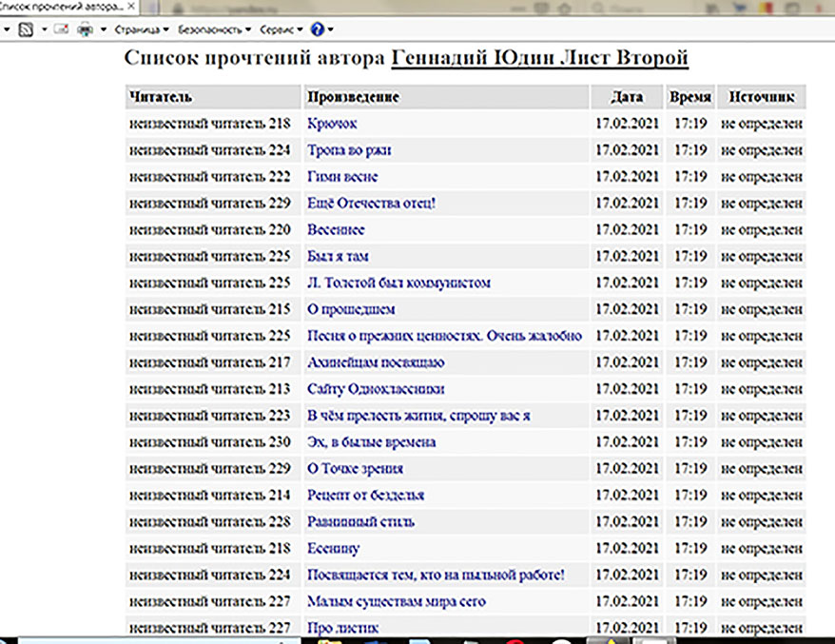Image resolution: width=835 pixels, height=644 pixels.
Task: Click the 'Время' column header
Action: [x=690, y=97]
